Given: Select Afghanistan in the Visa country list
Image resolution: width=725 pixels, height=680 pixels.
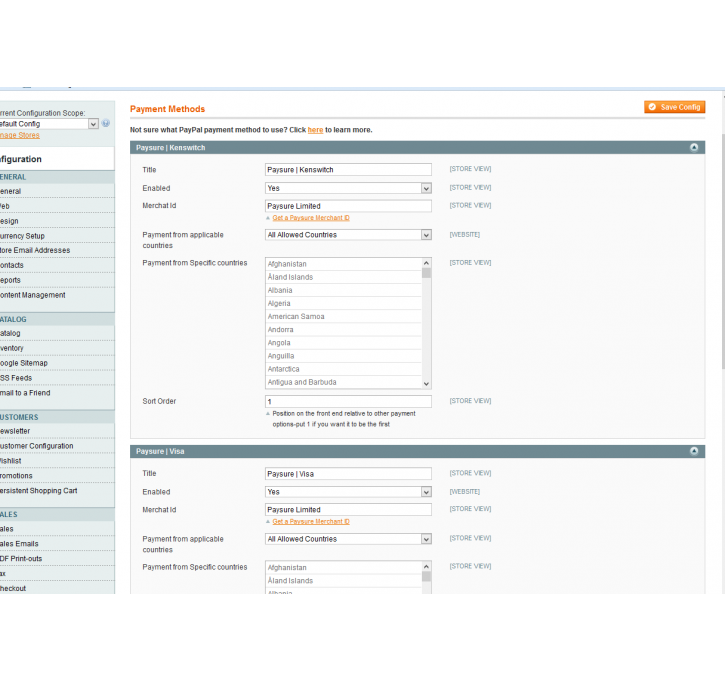Looking at the screenshot, I should click(344, 568).
